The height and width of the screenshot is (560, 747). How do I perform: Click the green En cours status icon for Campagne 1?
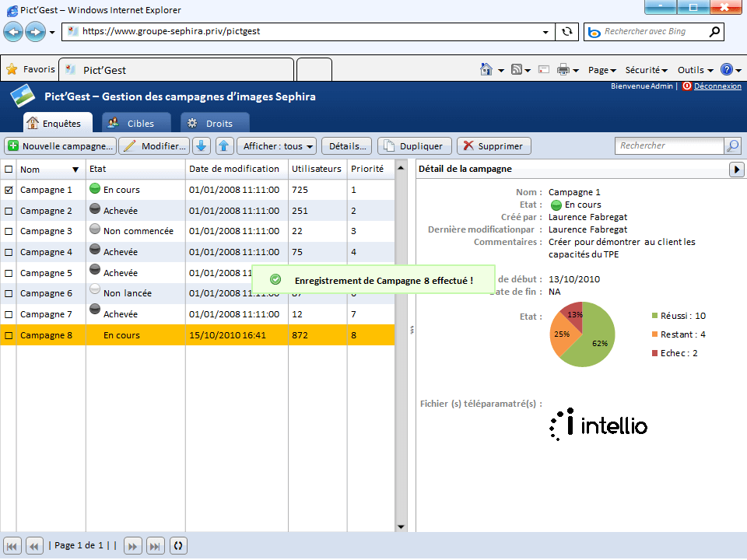click(95, 188)
